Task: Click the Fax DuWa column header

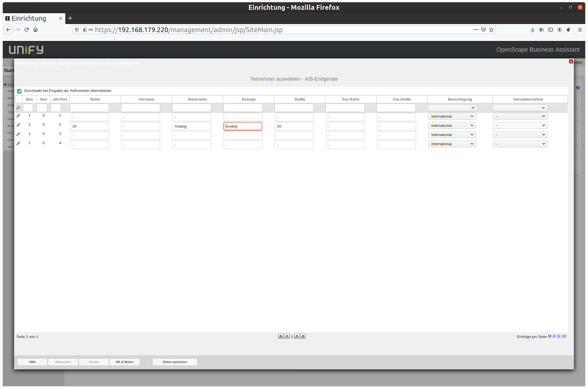Action: (402, 99)
